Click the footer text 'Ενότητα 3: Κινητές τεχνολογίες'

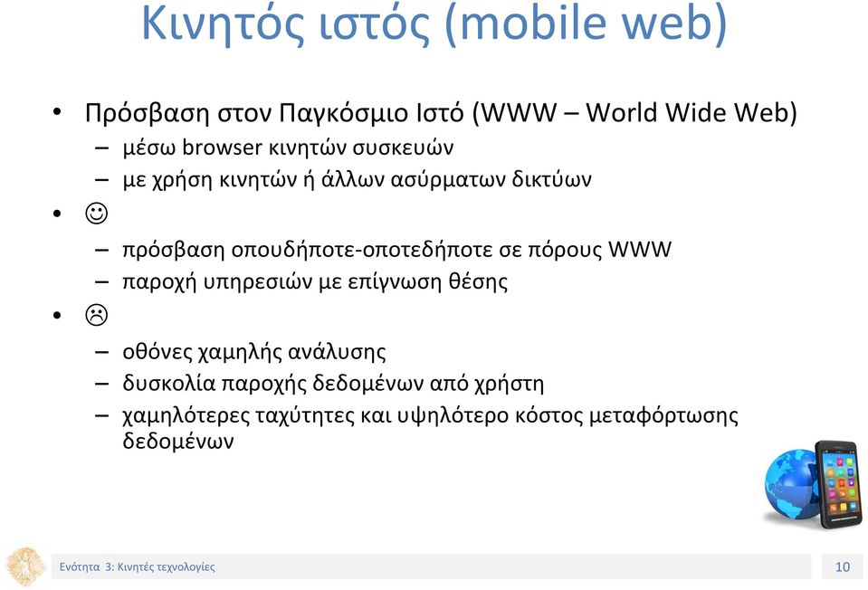tap(138, 566)
